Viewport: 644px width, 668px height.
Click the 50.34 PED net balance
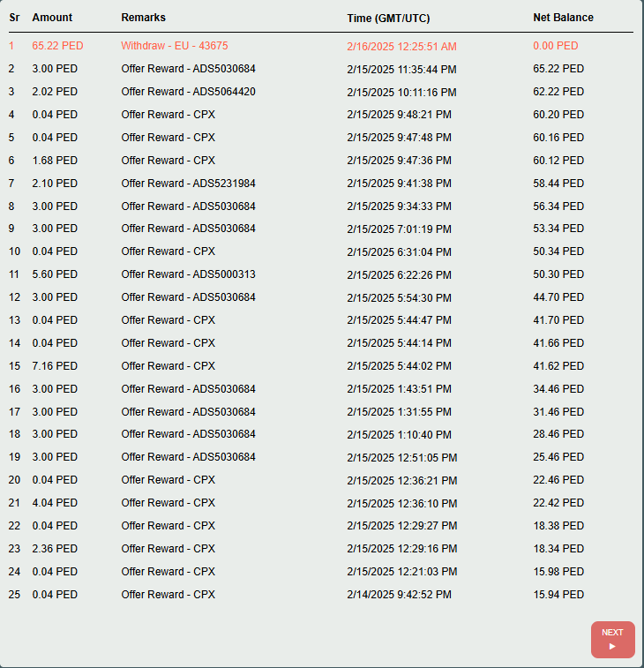tap(558, 251)
